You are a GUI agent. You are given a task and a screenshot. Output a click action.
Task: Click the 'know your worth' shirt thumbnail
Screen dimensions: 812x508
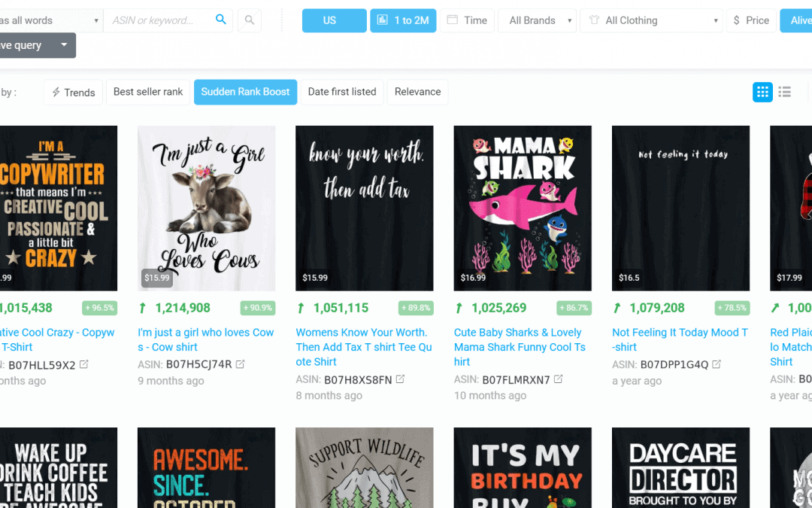365,208
